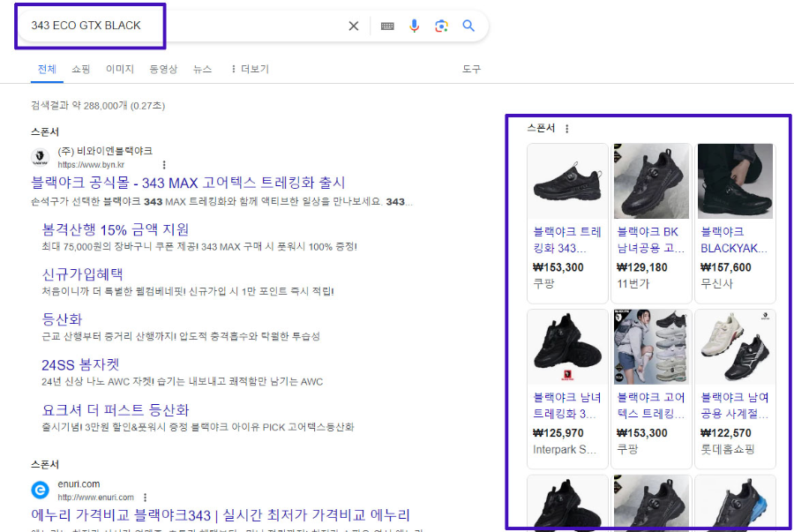Open 11번가 shoe thumbnail priced ₩129,180
This screenshot has width=794, height=532.
(651, 181)
